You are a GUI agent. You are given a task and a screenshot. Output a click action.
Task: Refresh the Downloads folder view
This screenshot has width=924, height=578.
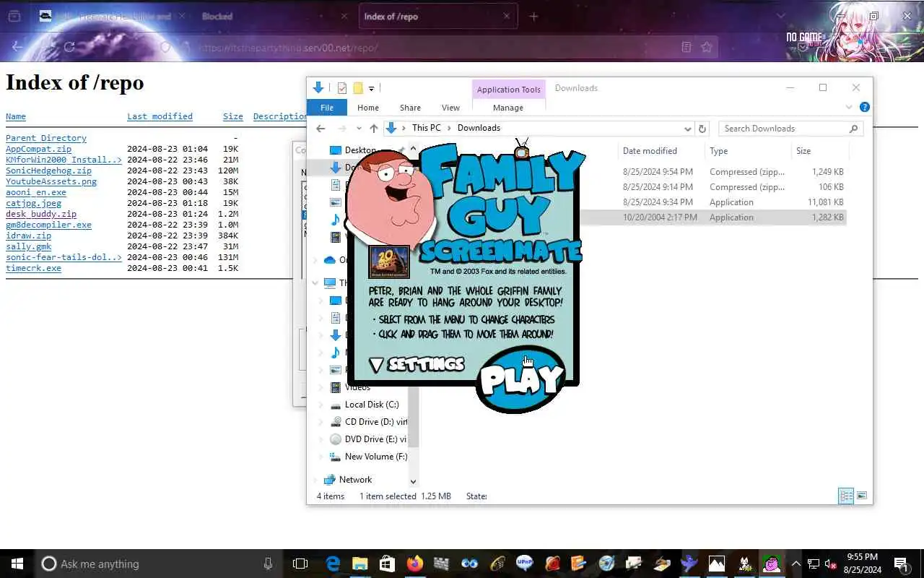tap(702, 129)
